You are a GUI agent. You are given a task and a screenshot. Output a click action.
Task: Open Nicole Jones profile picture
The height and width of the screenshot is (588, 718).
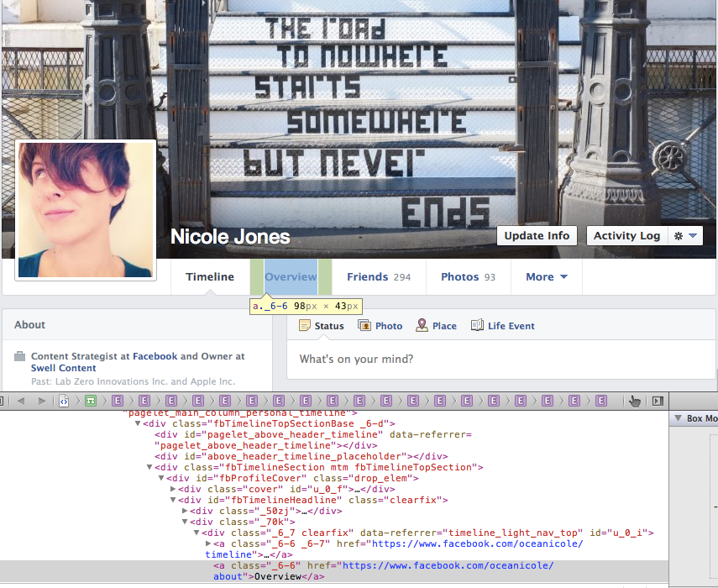click(86, 210)
